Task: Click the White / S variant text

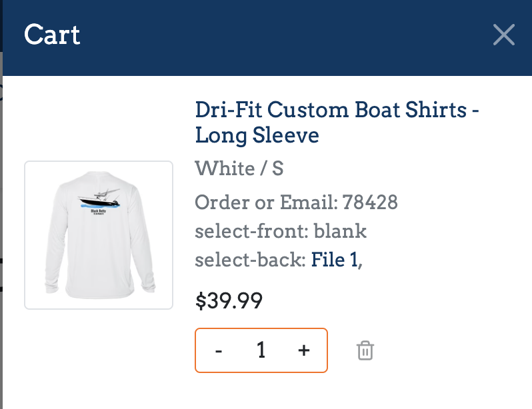Action: 239,169
